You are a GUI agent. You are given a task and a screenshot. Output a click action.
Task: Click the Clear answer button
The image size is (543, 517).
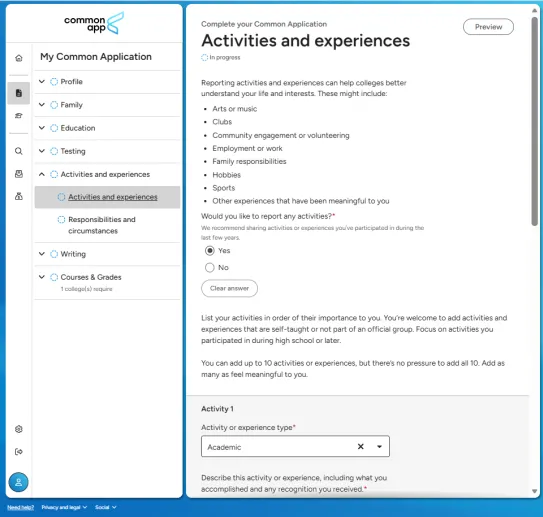[229, 288]
